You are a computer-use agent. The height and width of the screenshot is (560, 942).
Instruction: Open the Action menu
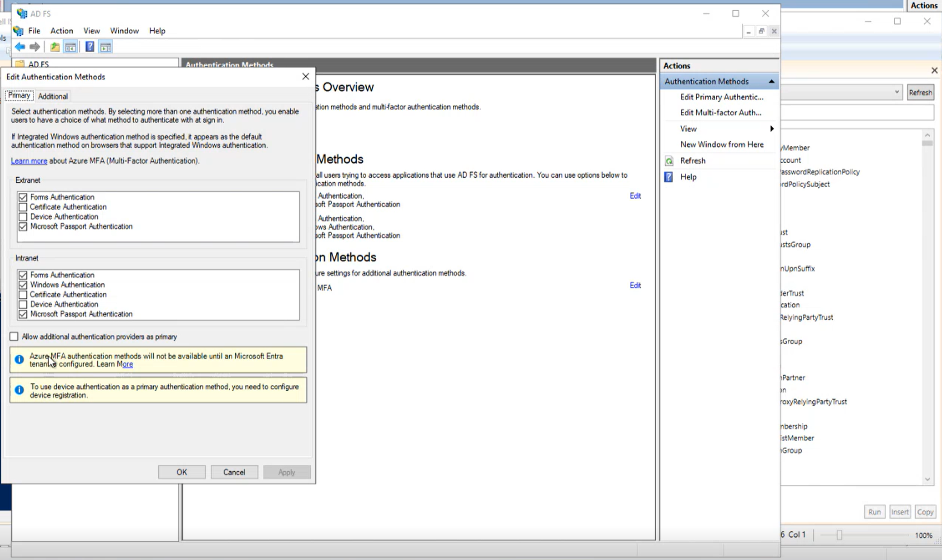click(x=61, y=31)
